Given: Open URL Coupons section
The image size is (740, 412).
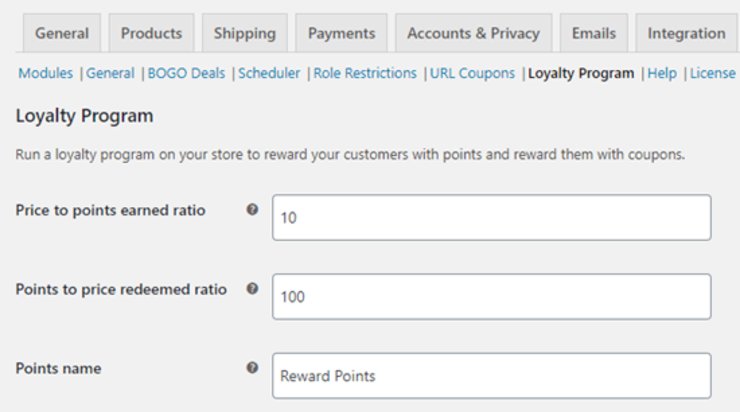Looking at the screenshot, I should (472, 73).
